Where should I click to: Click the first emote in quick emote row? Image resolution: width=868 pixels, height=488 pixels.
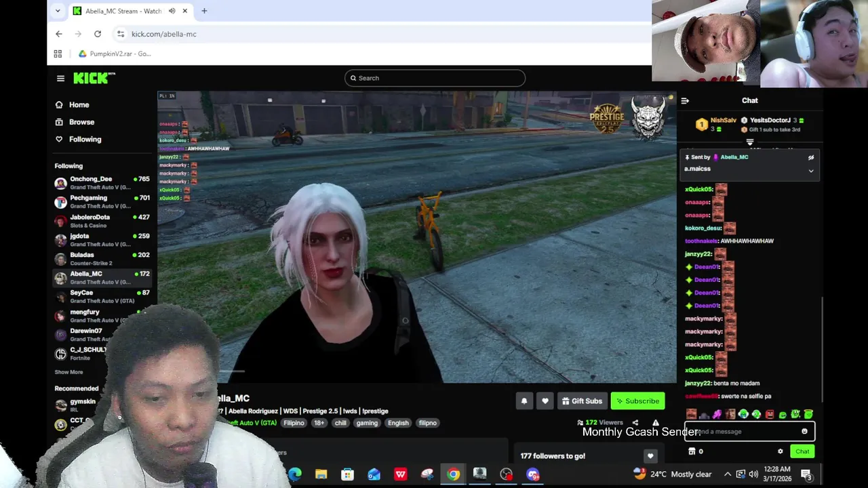691,414
